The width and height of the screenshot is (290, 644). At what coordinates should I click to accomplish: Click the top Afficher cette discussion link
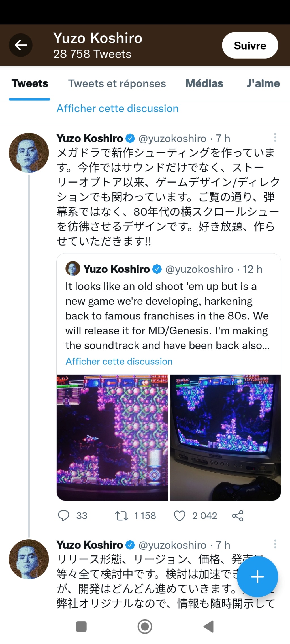118,108
